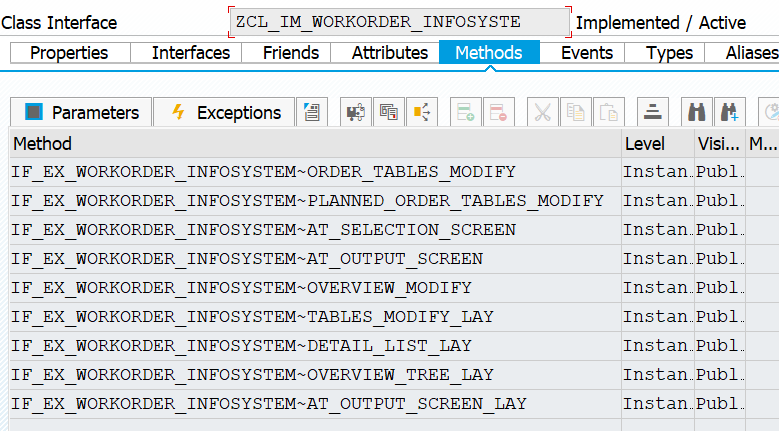Select the AT_SELECTION_SCREEN method row
Image resolution: width=779 pixels, height=431 pixels.
pos(315,230)
